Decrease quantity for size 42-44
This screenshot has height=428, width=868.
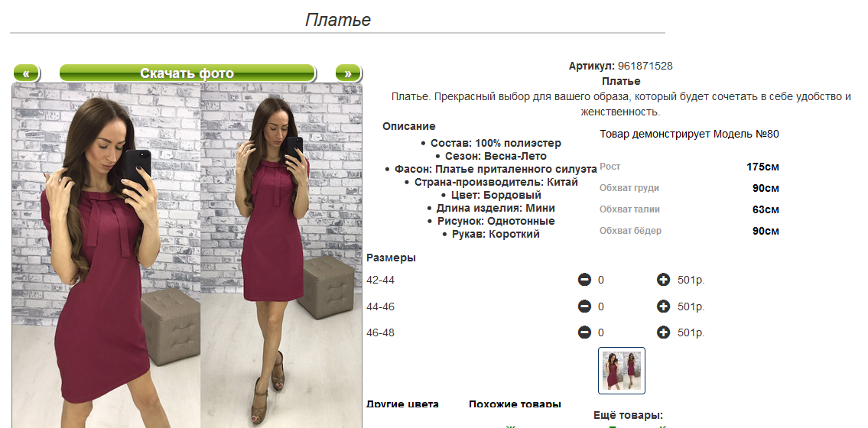584,280
